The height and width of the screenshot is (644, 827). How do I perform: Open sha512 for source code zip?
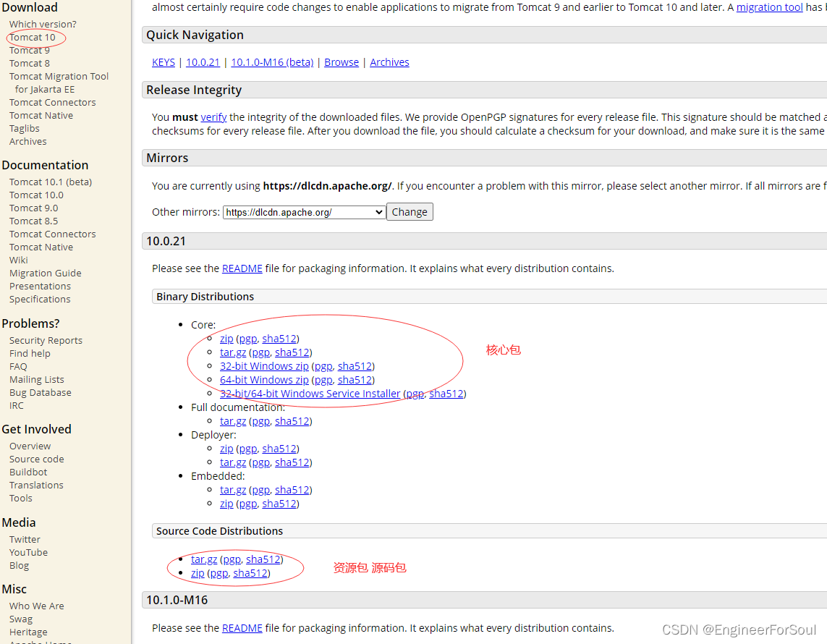point(250,573)
